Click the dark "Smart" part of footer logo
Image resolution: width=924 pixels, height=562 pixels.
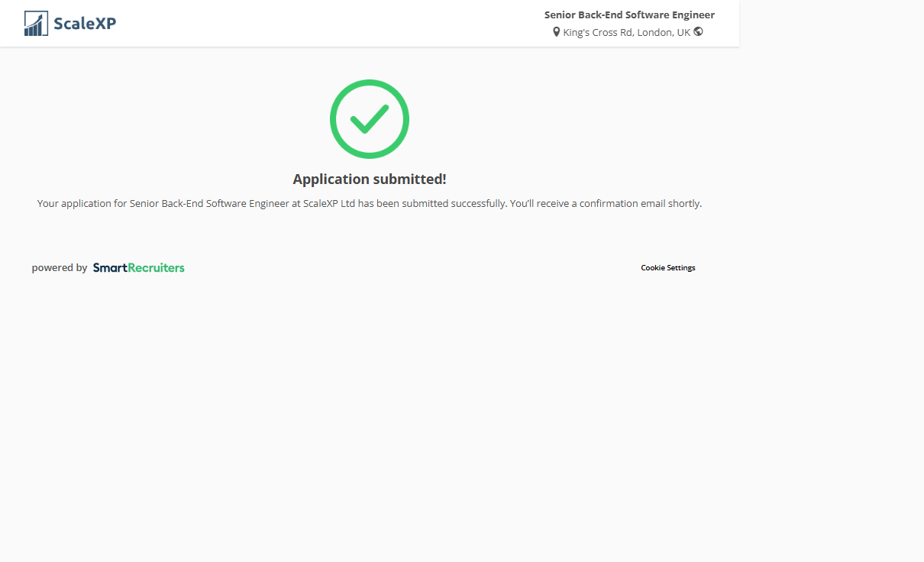110,268
